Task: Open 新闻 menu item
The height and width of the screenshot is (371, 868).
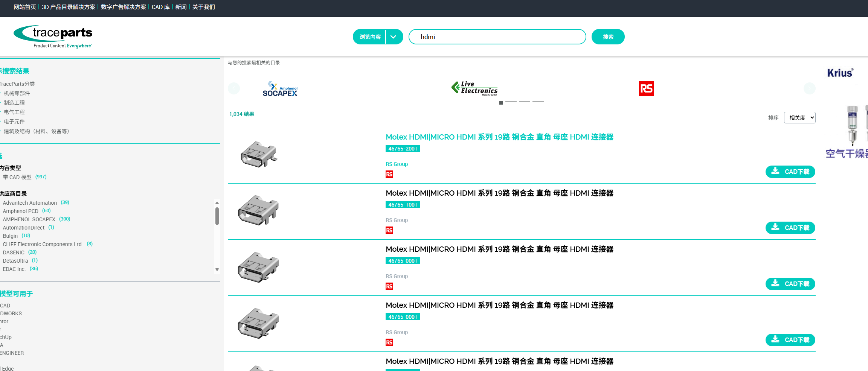Action: (x=181, y=7)
